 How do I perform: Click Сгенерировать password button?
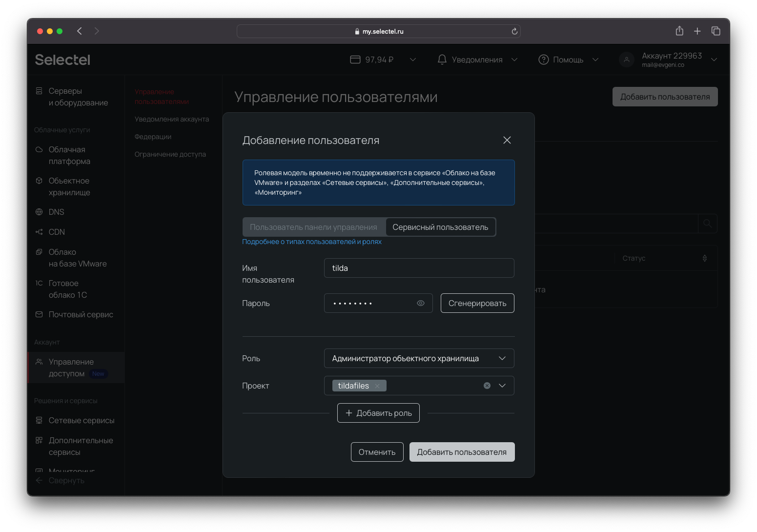(x=477, y=303)
